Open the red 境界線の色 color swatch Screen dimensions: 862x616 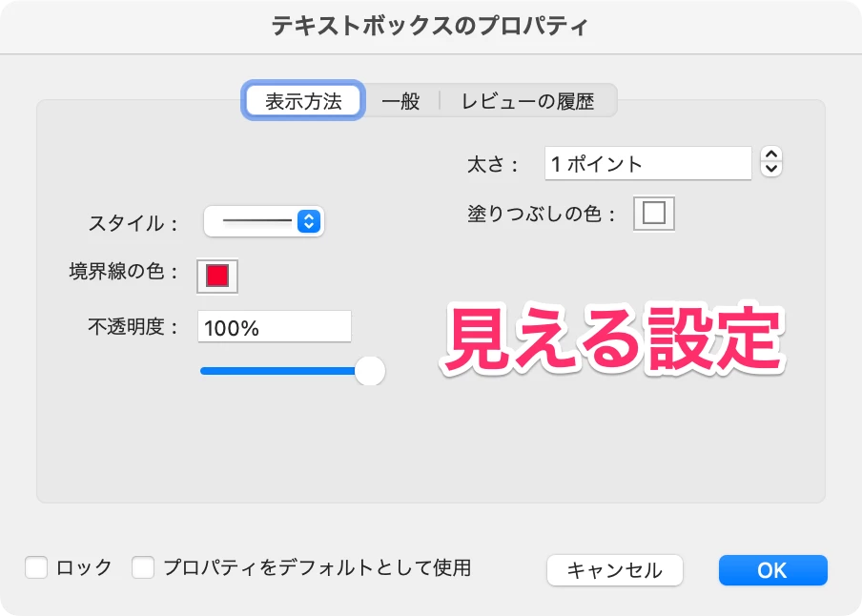pyautogui.click(x=217, y=276)
